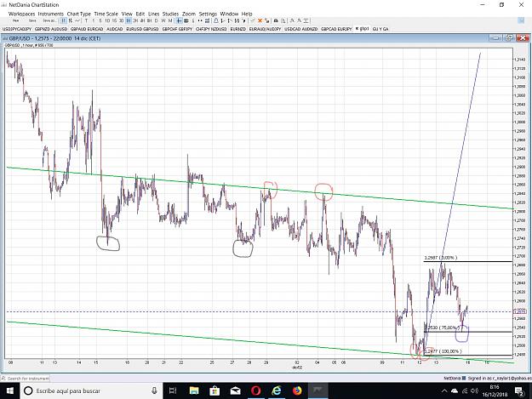Select the 1H time scale button

click(x=129, y=20)
